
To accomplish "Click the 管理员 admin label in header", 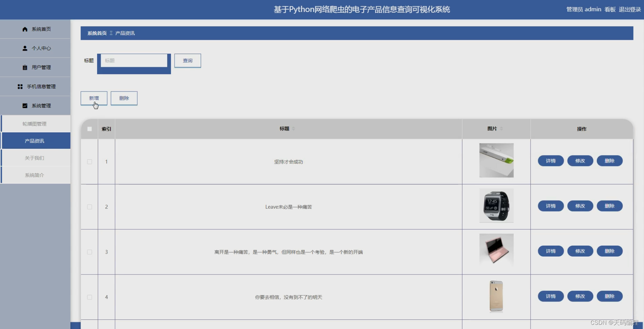I will 583,10.
